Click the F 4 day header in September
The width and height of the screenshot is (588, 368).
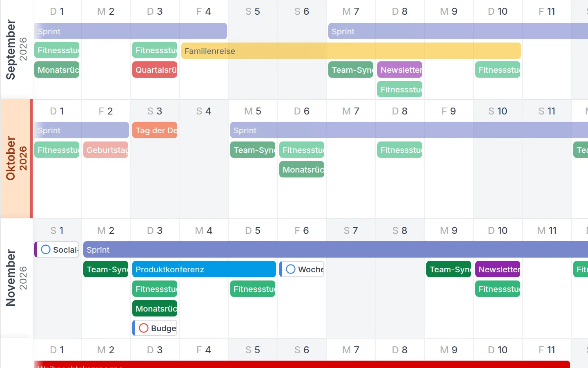[204, 11]
